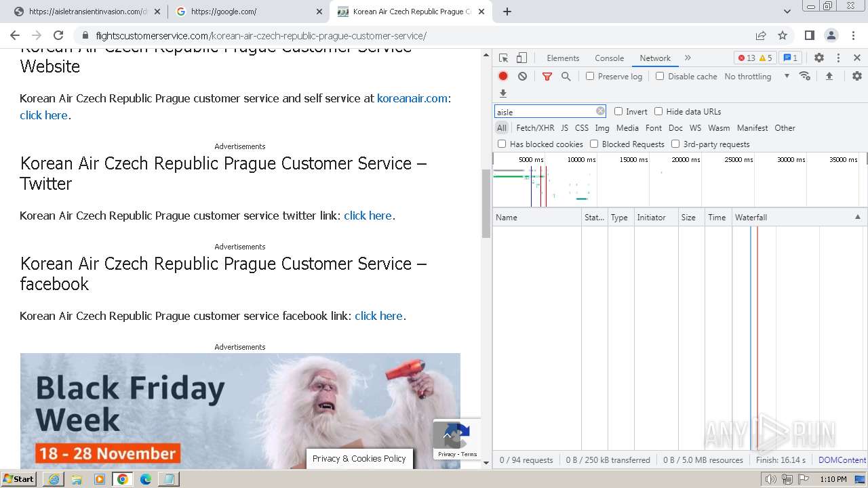Follow the facebook link 'click here'
Image resolution: width=868 pixels, height=488 pixels.
pos(378,316)
